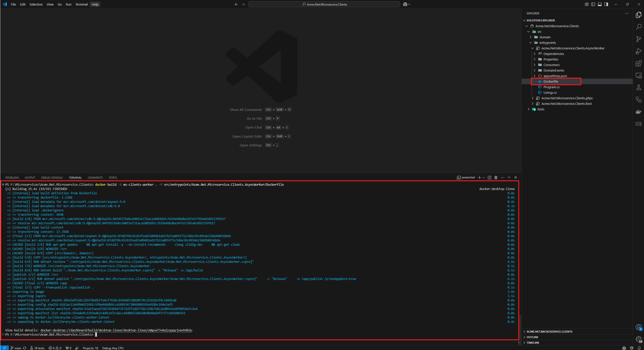Switch to the PROBLEMS tab

[12, 178]
